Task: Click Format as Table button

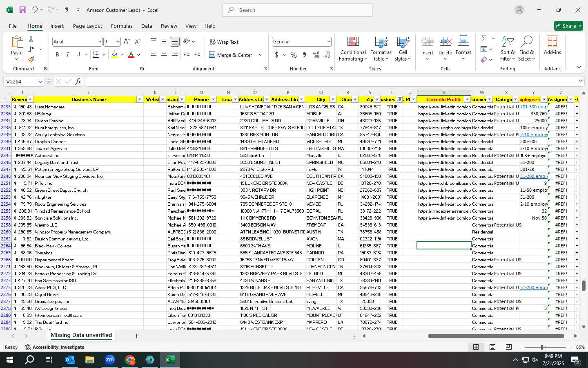Action: pos(381,49)
